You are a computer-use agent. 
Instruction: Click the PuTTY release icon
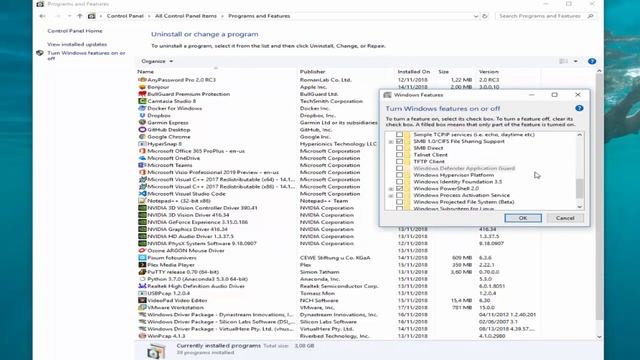[x=142, y=272]
